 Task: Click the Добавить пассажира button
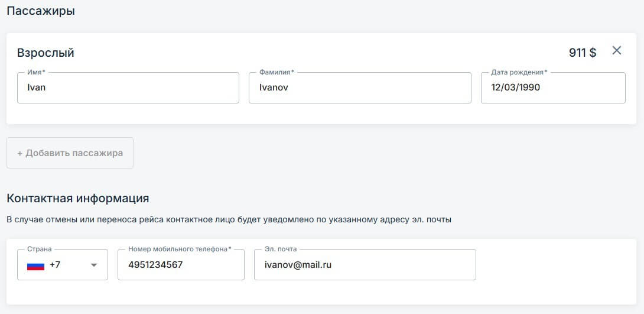tap(70, 153)
